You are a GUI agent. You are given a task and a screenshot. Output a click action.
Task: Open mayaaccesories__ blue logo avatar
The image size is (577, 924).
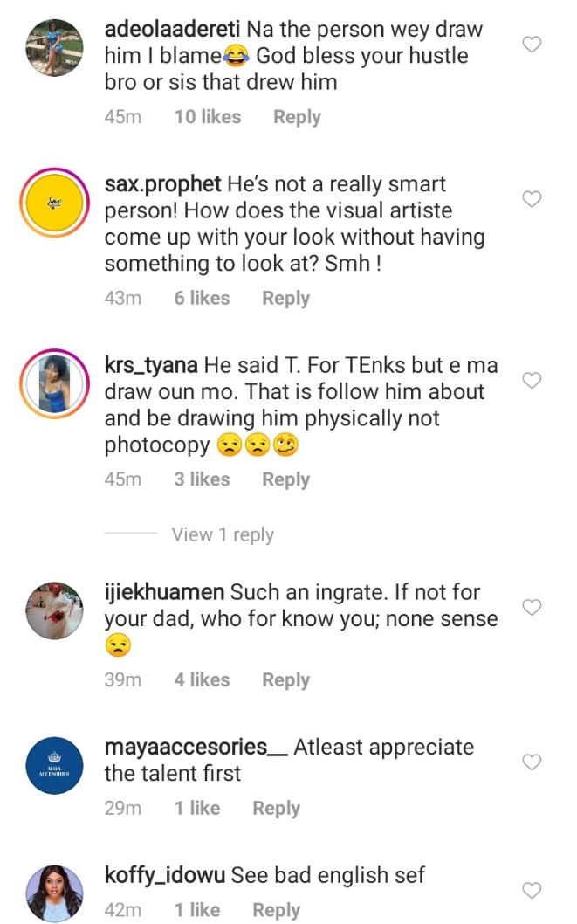click(55, 766)
